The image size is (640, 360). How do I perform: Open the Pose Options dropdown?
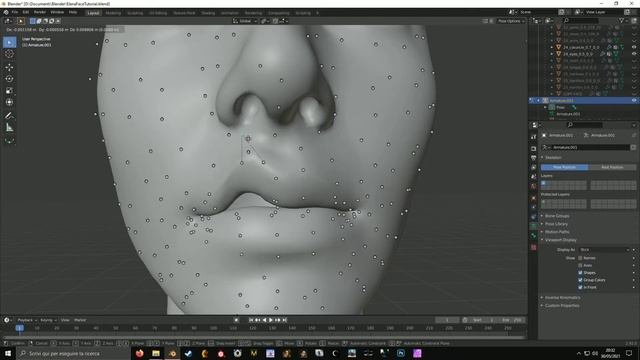[x=511, y=21]
